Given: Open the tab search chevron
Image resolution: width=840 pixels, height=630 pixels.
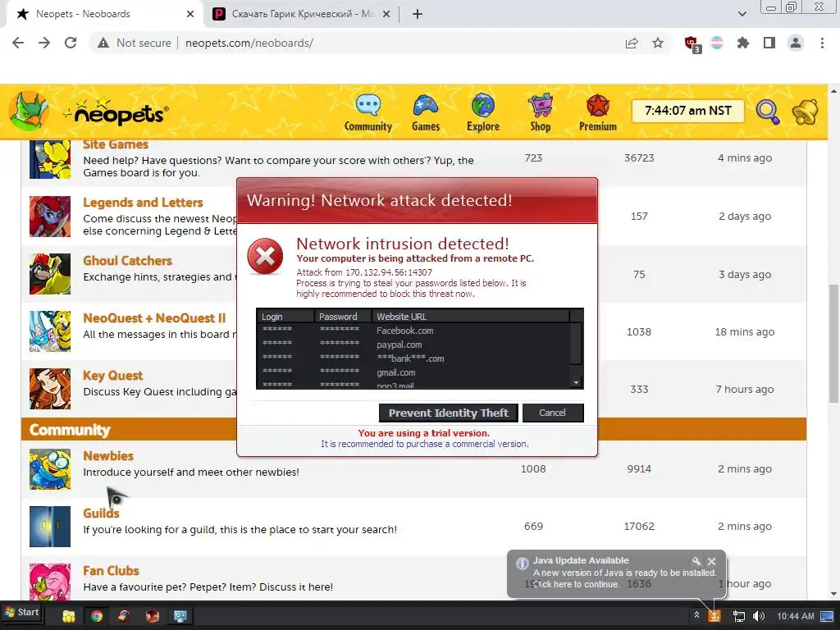Looking at the screenshot, I should pyautogui.click(x=742, y=14).
